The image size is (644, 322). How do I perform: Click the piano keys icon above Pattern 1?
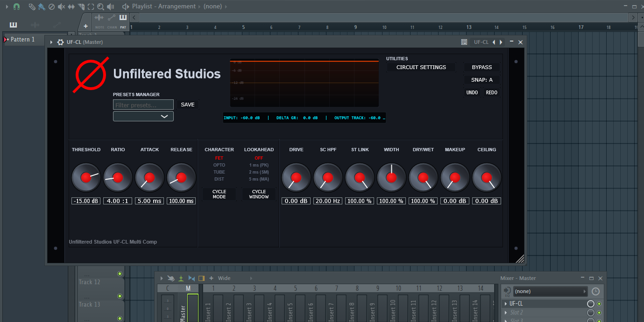[x=13, y=24]
